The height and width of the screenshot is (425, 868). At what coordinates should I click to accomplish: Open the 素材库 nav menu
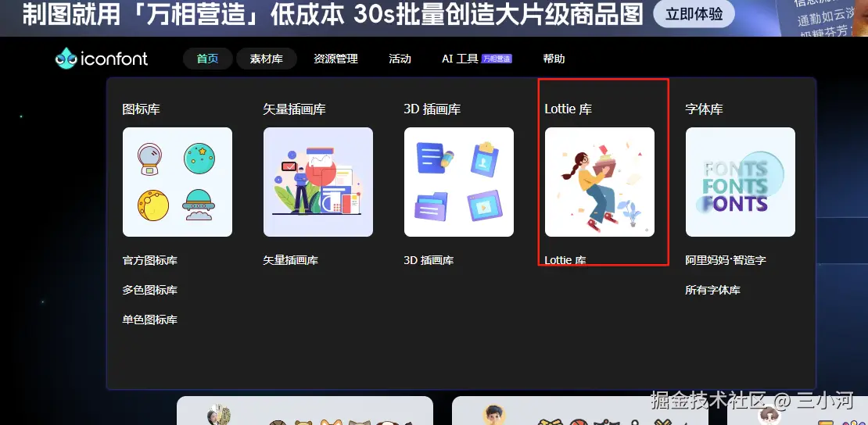click(267, 59)
